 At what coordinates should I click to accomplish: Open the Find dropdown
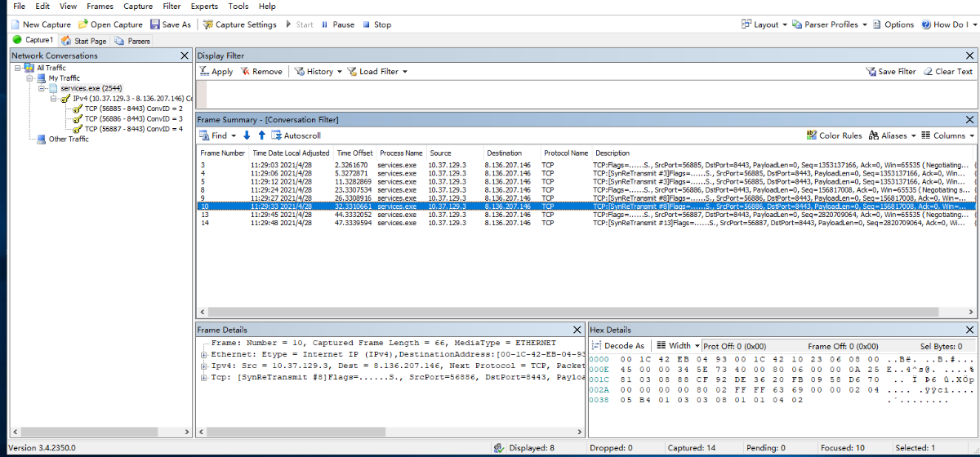[x=218, y=135]
